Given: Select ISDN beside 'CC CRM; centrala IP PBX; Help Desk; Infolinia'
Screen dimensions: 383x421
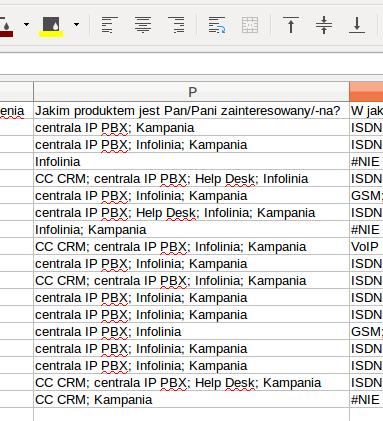Looking at the screenshot, I should (x=366, y=178).
